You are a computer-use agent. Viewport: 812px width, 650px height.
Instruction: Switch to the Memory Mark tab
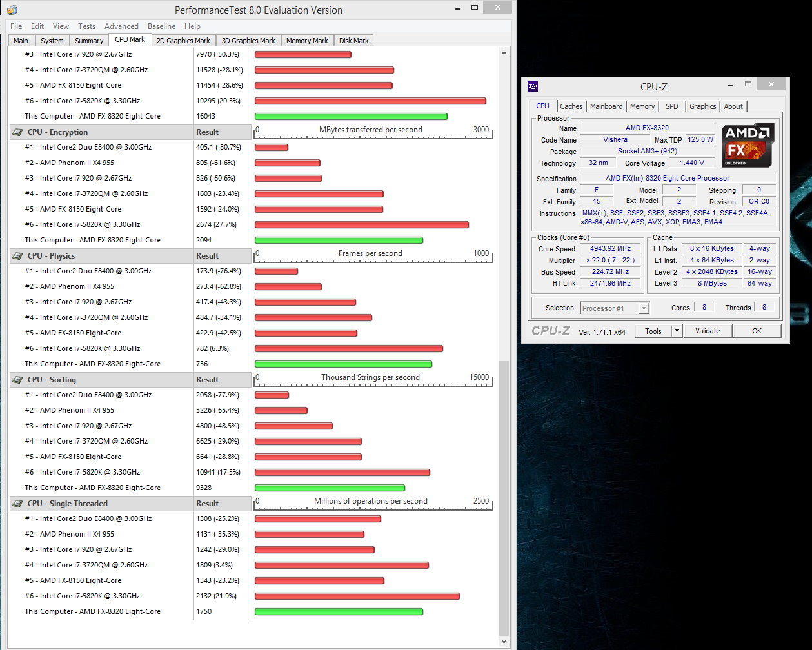307,41
